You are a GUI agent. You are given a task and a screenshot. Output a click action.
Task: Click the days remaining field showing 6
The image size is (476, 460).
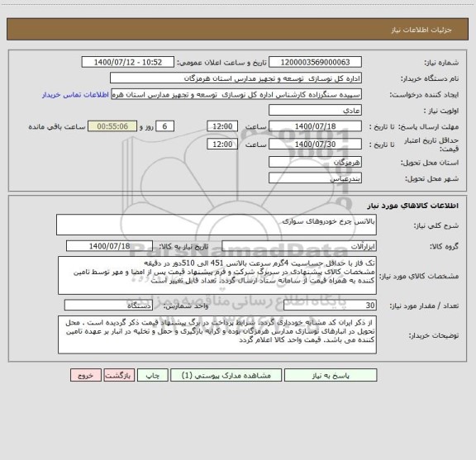(x=164, y=126)
